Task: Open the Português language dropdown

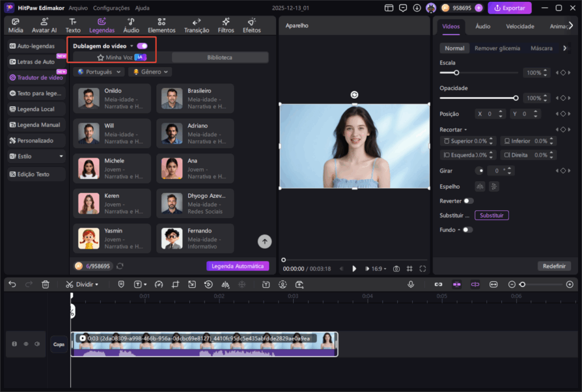Action: (x=99, y=72)
